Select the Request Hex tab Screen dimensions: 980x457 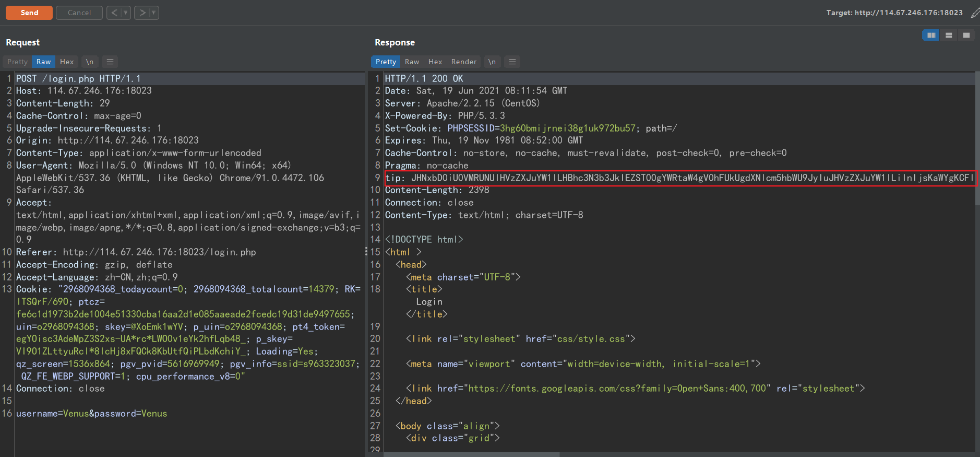point(67,62)
